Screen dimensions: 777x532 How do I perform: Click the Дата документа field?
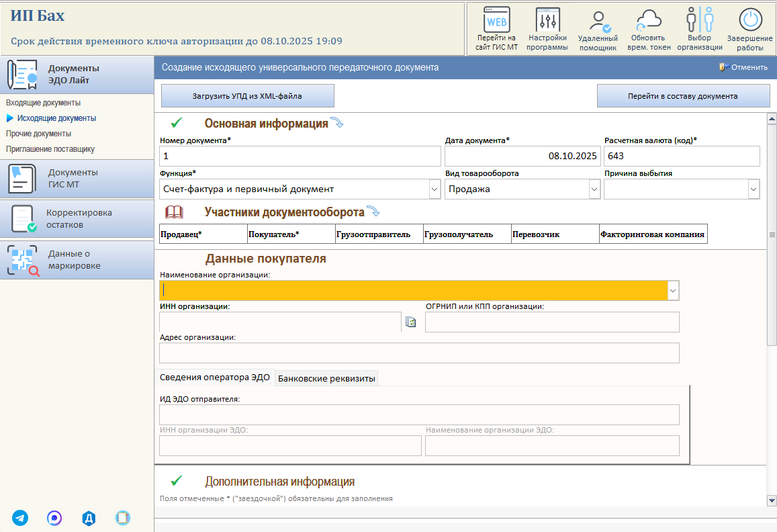(522, 157)
